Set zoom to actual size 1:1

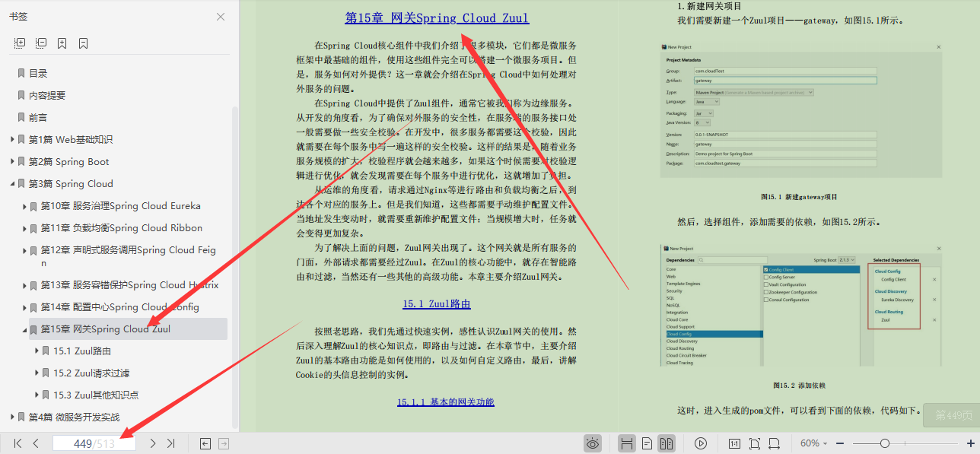734,443
